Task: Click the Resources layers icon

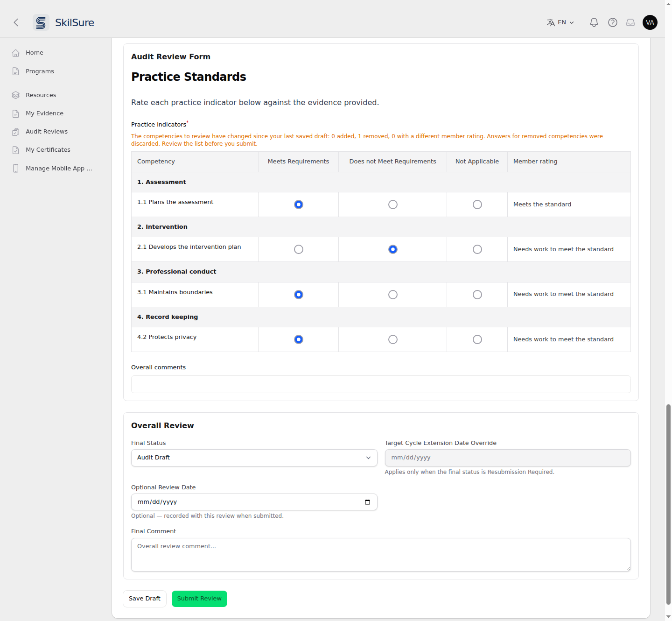Action: pos(16,95)
